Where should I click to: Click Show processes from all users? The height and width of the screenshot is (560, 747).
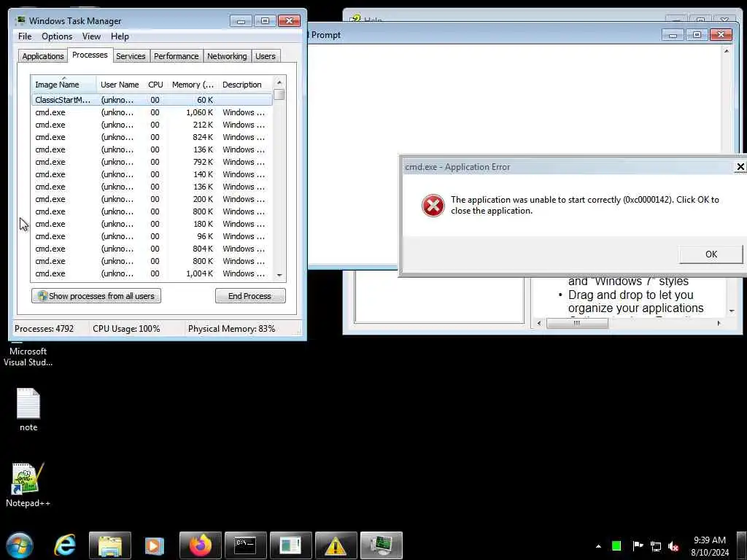pyautogui.click(x=96, y=296)
